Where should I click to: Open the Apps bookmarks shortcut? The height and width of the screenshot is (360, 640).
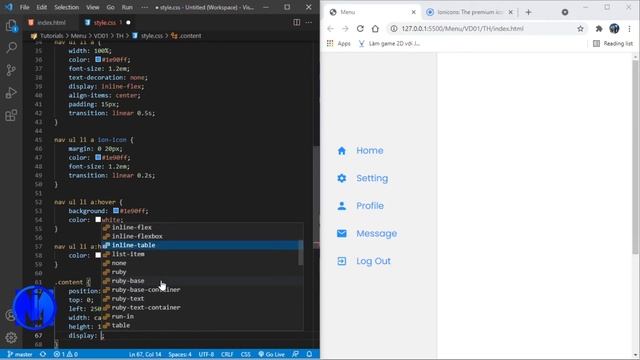(339, 43)
